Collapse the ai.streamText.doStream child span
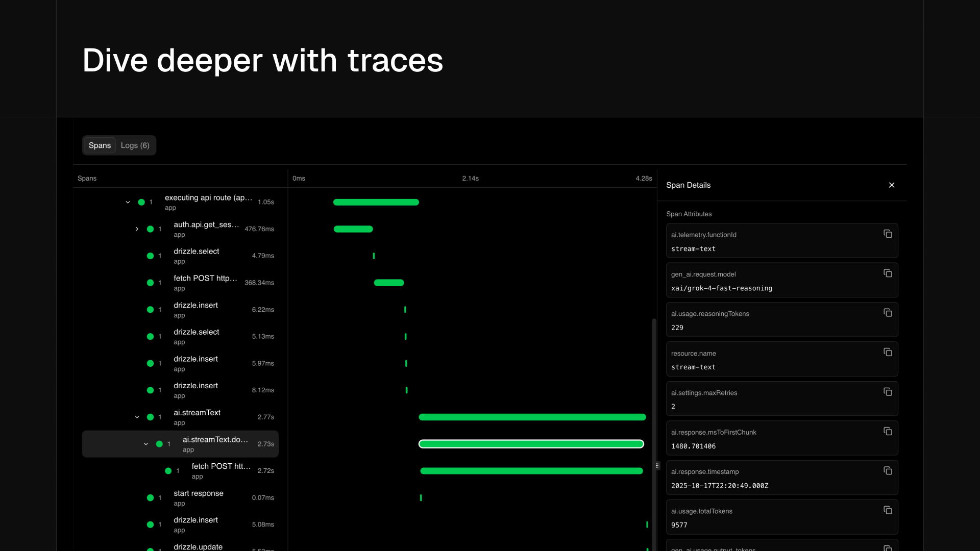The height and width of the screenshot is (551, 980). click(x=146, y=444)
